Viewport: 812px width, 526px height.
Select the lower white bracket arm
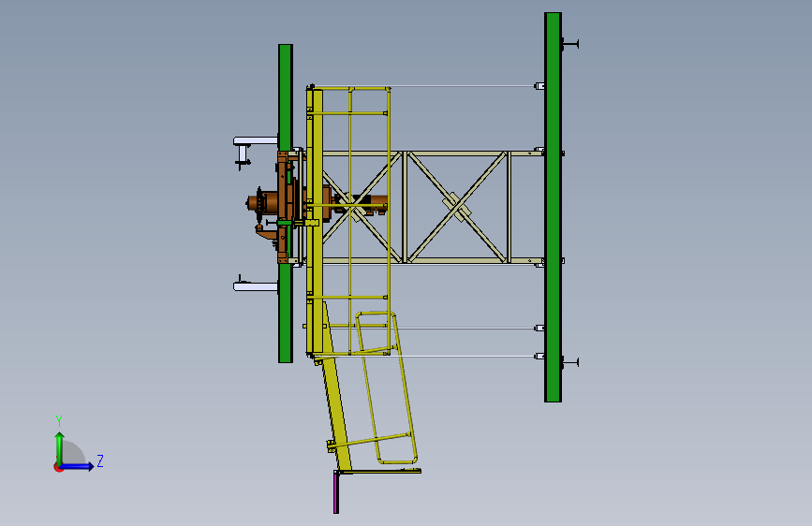click(256, 286)
